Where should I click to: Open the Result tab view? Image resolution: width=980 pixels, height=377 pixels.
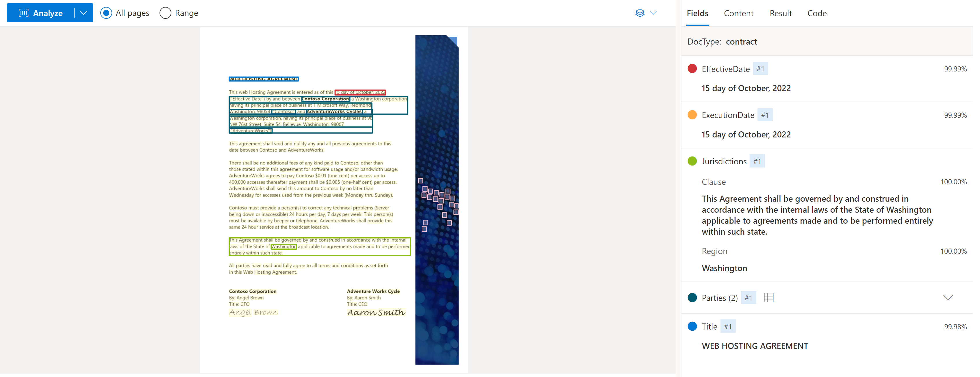pyautogui.click(x=781, y=12)
